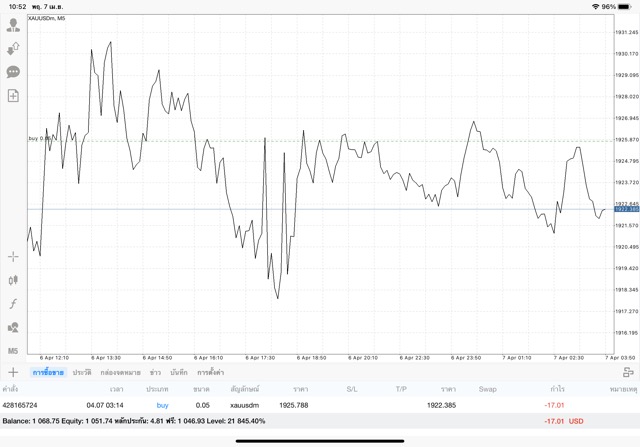
Task: Tap the new order document icon
Action: point(13,96)
